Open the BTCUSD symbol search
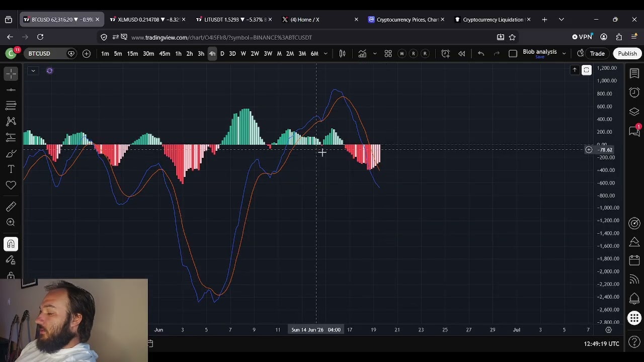This screenshot has width=644, height=362. [x=39, y=53]
